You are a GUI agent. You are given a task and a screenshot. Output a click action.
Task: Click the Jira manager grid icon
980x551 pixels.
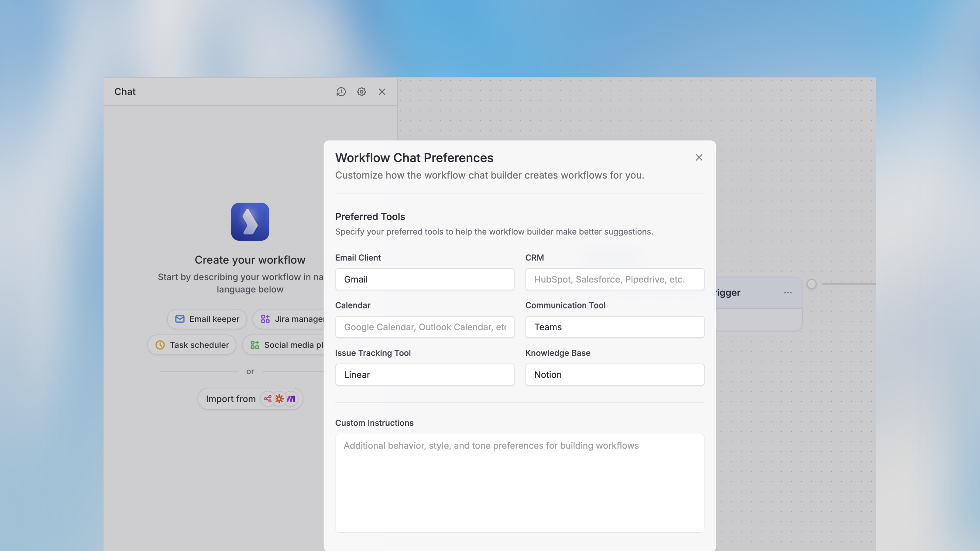pos(265,319)
